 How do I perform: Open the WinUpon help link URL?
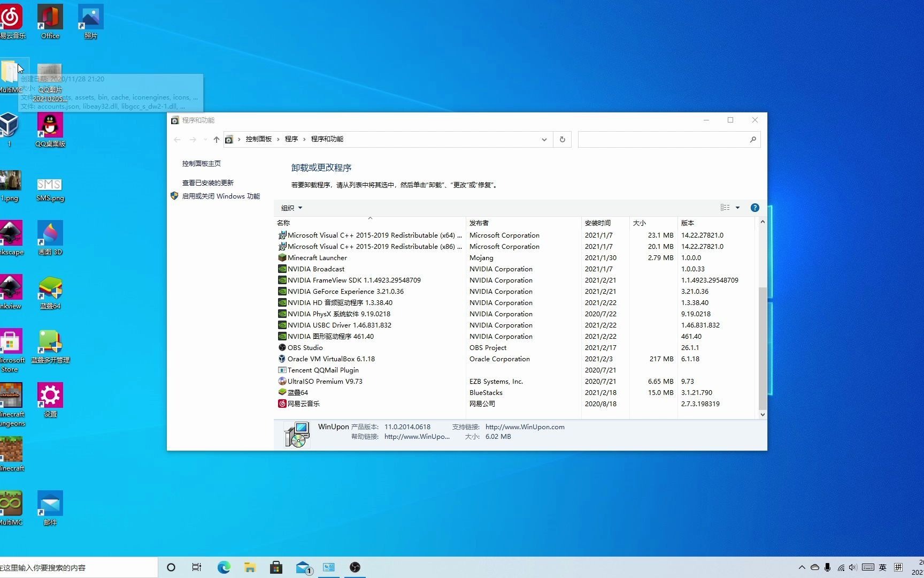point(417,437)
